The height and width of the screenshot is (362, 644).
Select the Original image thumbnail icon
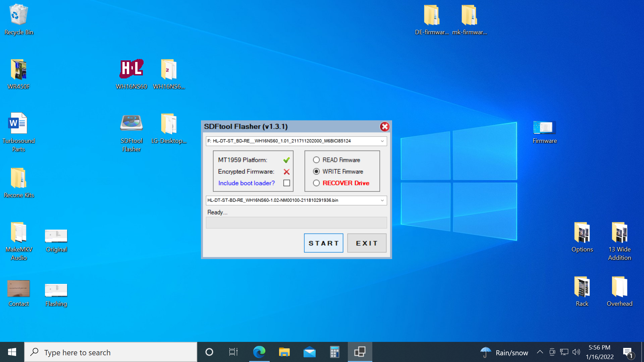(56, 240)
